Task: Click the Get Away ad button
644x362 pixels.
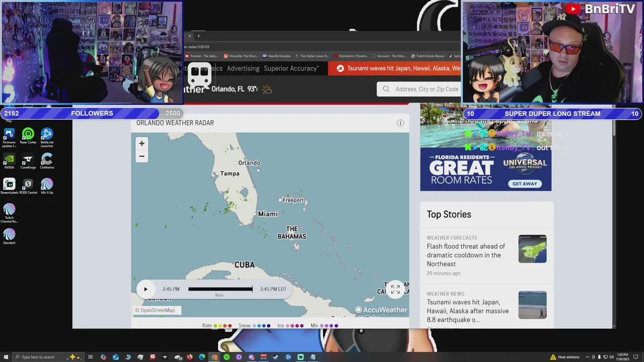Action: tap(525, 184)
